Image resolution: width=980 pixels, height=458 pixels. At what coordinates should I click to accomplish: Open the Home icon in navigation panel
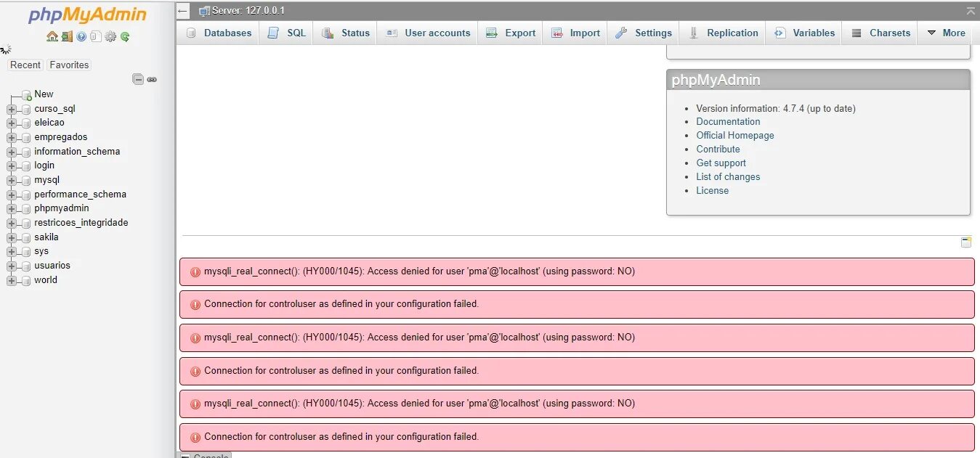pos(52,36)
